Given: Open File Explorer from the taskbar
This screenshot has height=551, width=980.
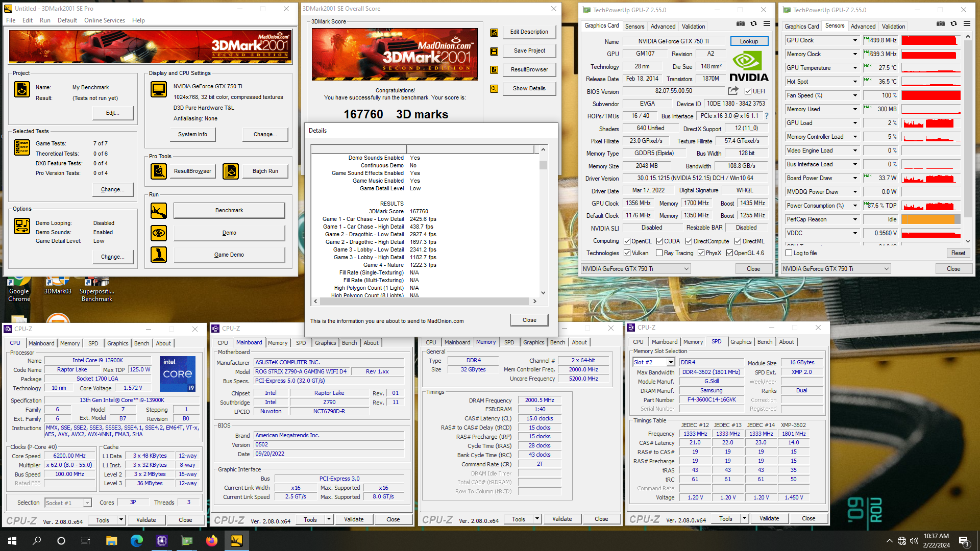Looking at the screenshot, I should 111,541.
